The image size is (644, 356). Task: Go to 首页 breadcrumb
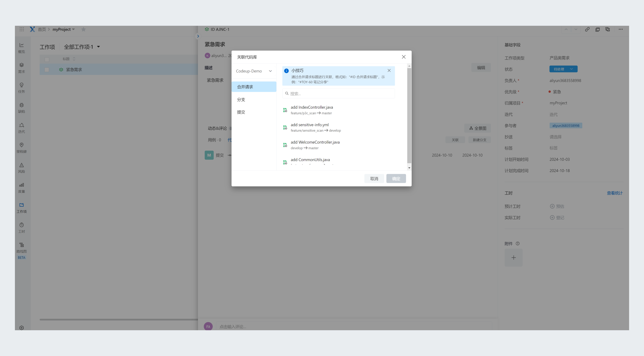[x=42, y=29]
